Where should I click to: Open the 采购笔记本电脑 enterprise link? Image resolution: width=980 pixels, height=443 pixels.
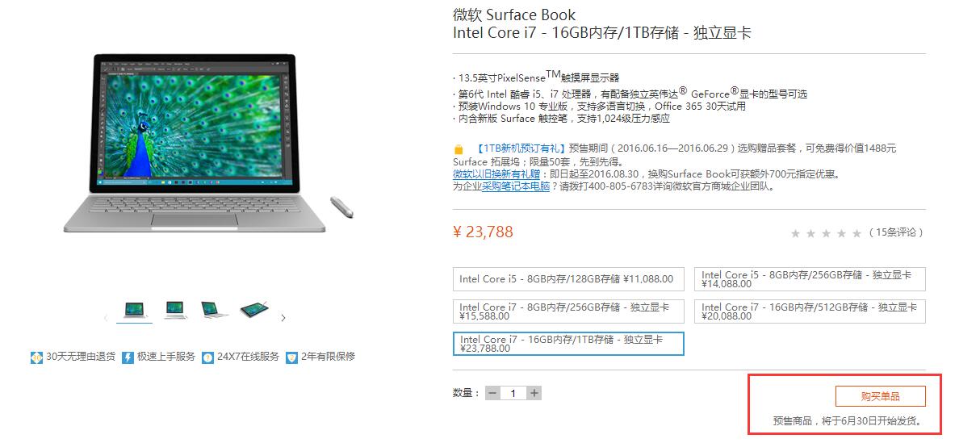point(516,186)
